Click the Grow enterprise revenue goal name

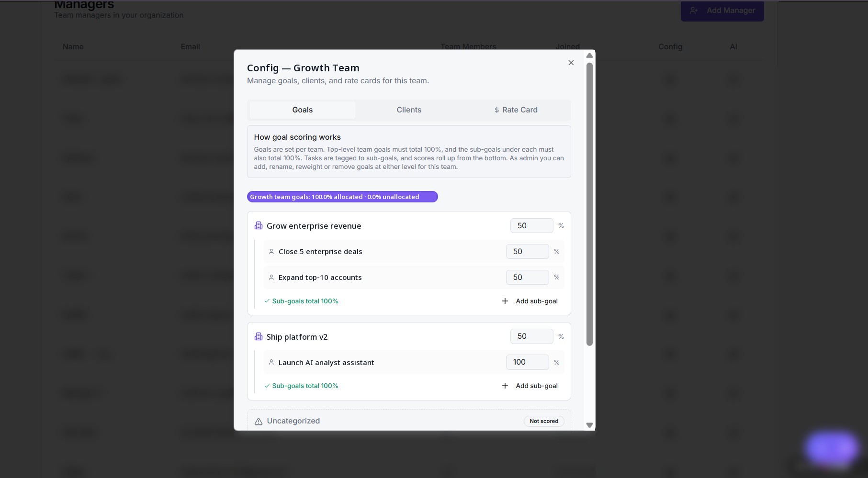[314, 226]
